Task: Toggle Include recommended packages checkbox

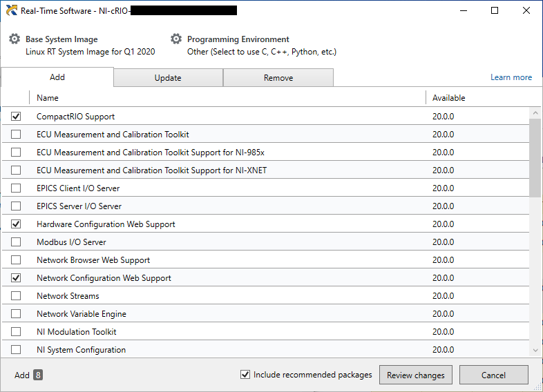Action: (245, 375)
